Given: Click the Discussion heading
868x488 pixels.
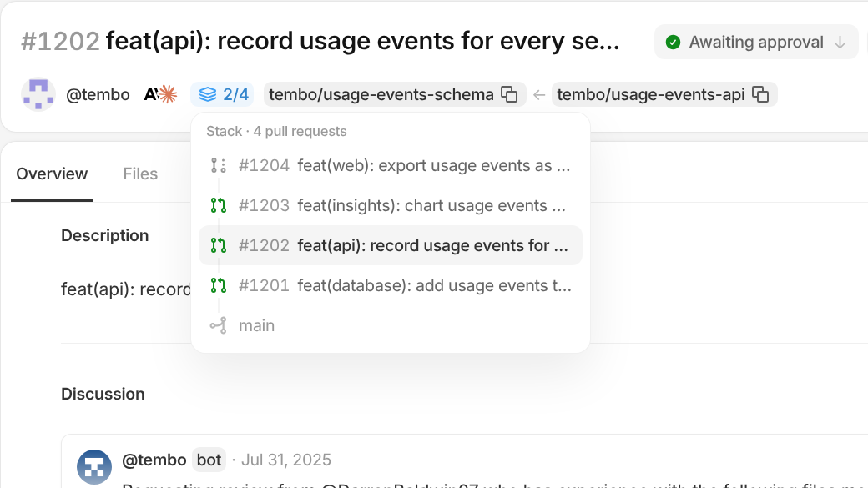Looking at the screenshot, I should (x=103, y=394).
